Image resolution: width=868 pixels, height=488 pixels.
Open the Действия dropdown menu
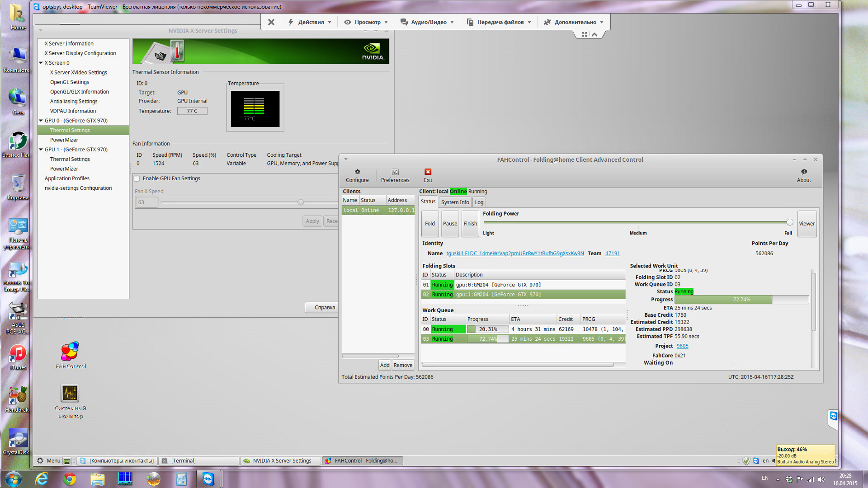point(311,22)
